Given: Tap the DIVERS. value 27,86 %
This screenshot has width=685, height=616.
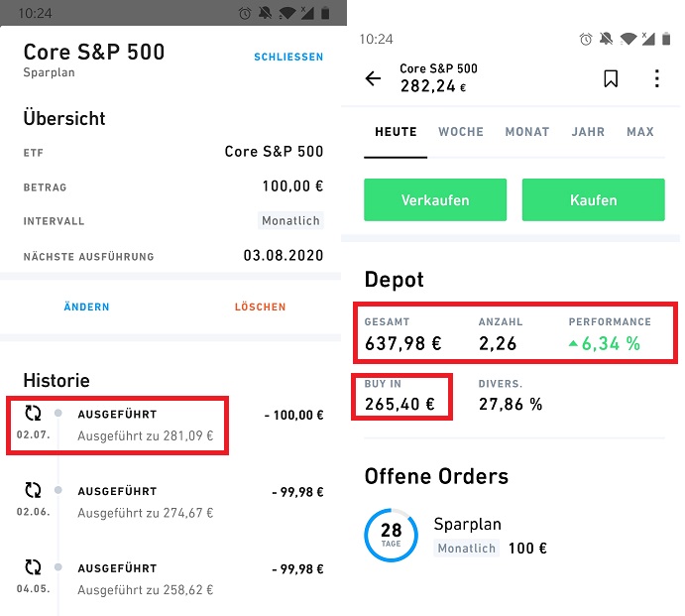Looking at the screenshot, I should [x=511, y=404].
